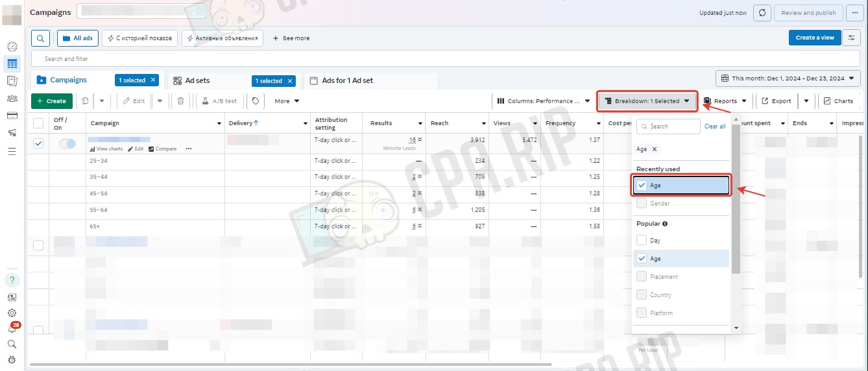Open the three-dot menu beside Review and publish
868x371 pixels.
854,13
